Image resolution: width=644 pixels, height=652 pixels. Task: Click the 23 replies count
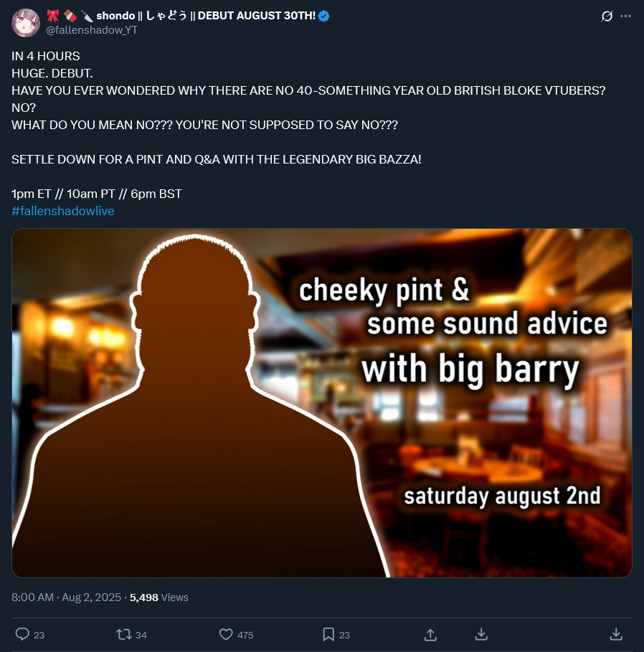click(39, 635)
